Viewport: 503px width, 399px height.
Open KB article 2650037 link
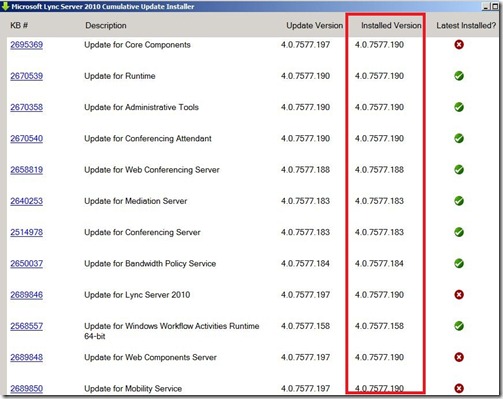point(26,264)
